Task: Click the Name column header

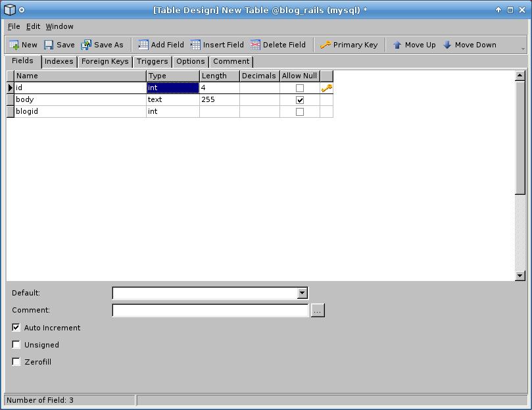Action: 80,76
